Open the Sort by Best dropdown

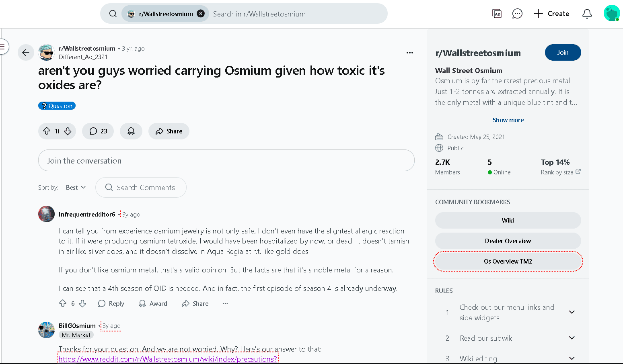[x=76, y=188]
